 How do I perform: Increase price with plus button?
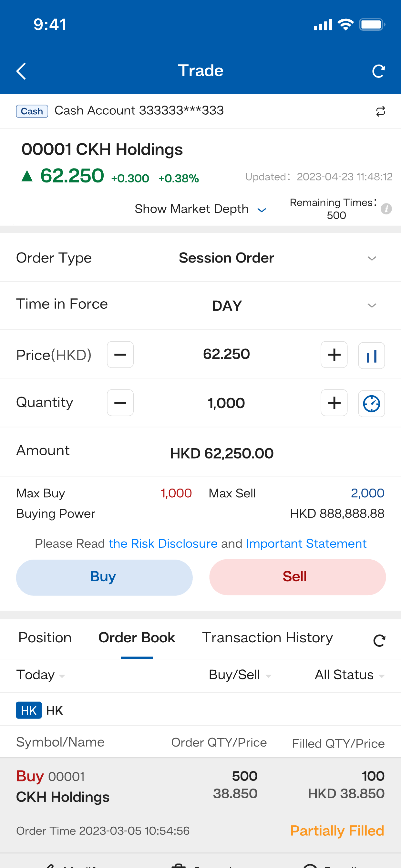[x=334, y=355]
